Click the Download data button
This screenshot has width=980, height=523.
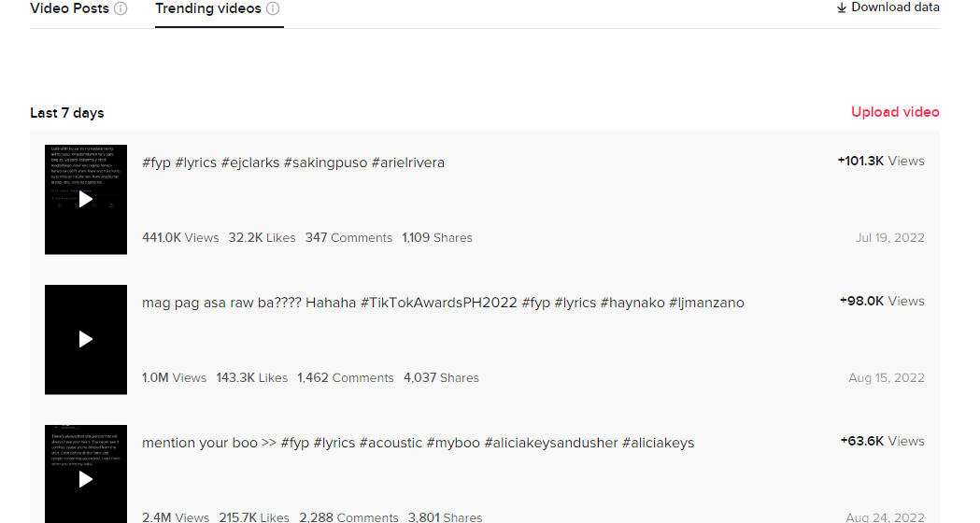coord(888,7)
